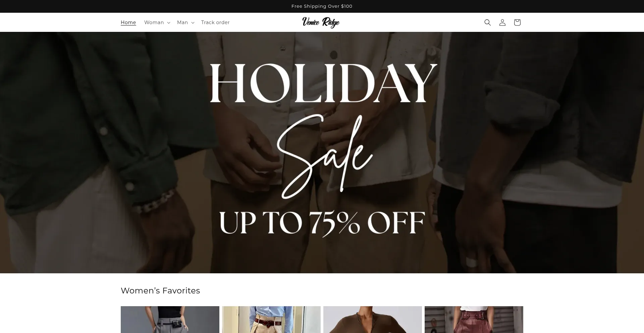Open the beige pants with blue shirt thumbnail
The image size is (644, 333).
[271, 320]
